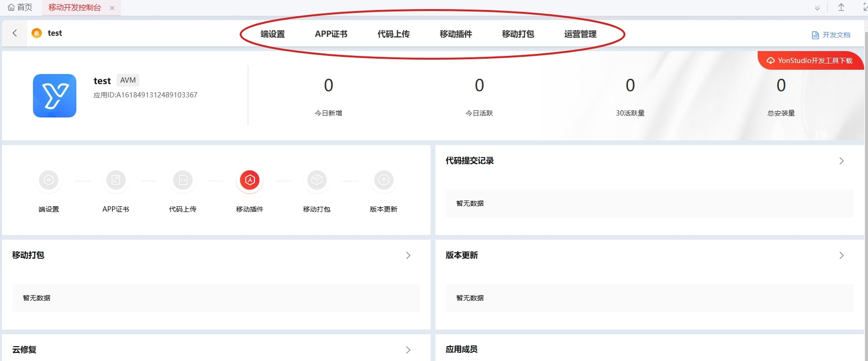Click the upload arrow icon at top right
Viewport: 868px width, 361px height.
click(841, 7)
